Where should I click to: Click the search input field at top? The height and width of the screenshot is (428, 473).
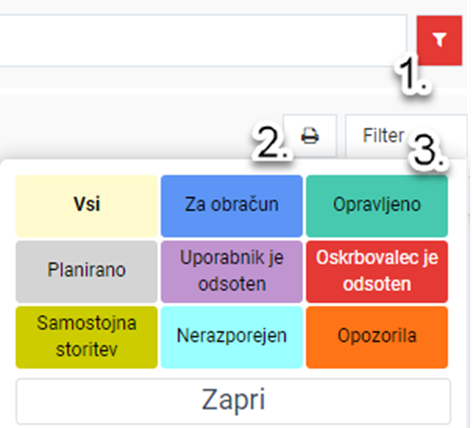[203, 40]
